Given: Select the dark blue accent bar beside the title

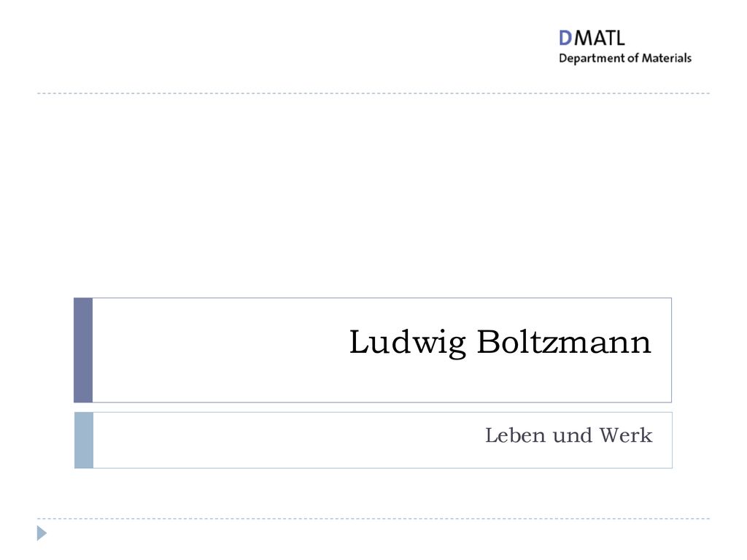Looking at the screenshot, I should tap(83, 350).
